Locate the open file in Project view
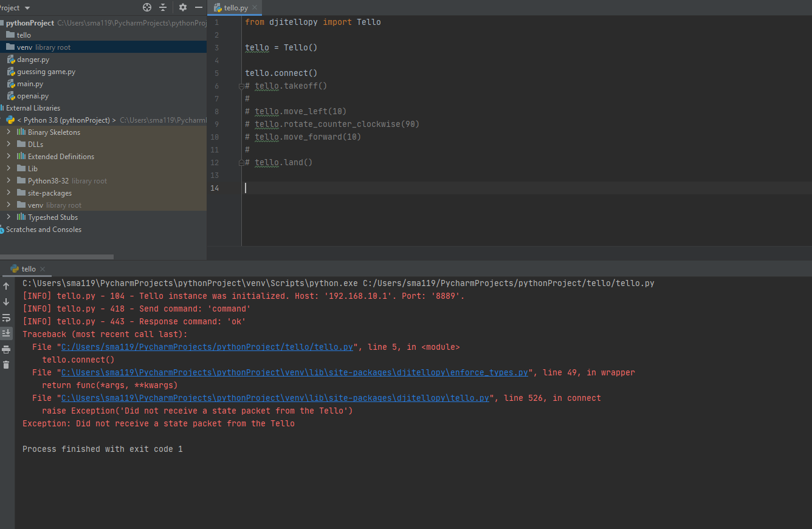 click(x=146, y=8)
